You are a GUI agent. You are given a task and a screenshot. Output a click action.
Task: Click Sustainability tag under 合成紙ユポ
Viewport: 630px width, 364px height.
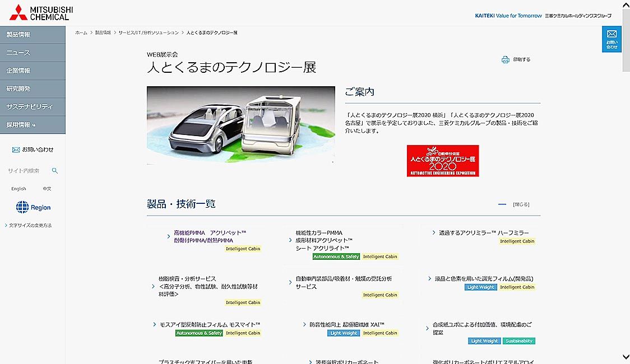[518, 341]
